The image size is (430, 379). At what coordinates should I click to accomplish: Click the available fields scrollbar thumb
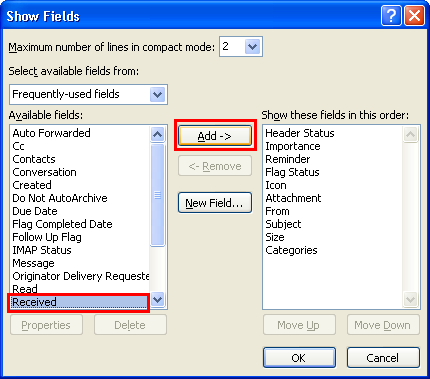coord(157,195)
